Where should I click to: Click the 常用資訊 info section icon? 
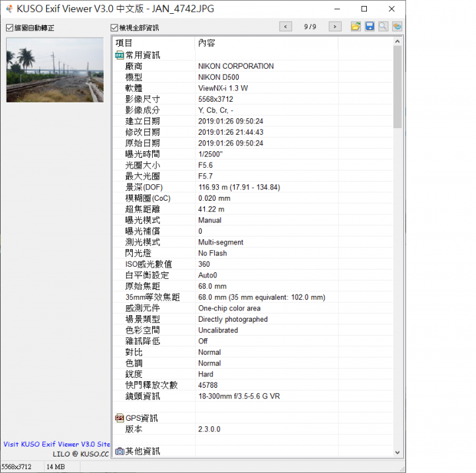click(x=119, y=55)
